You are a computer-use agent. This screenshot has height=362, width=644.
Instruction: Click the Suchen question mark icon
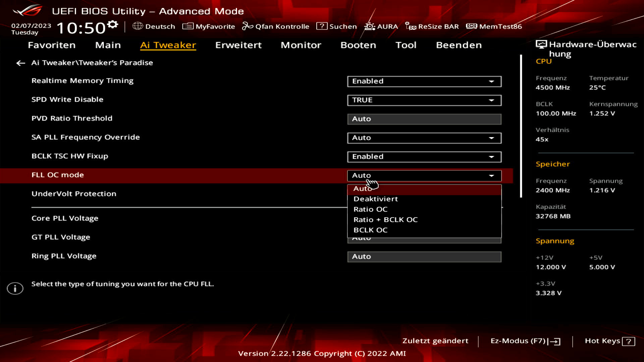(x=321, y=26)
